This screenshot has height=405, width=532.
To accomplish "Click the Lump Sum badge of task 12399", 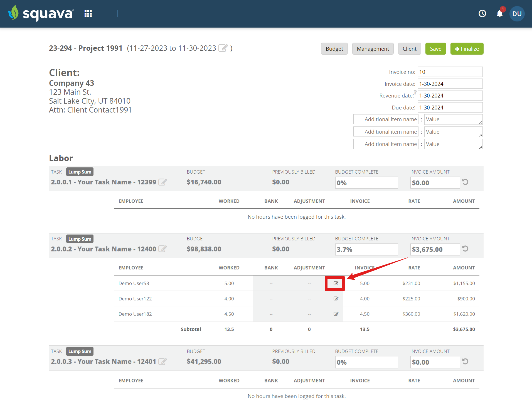I will (80, 172).
